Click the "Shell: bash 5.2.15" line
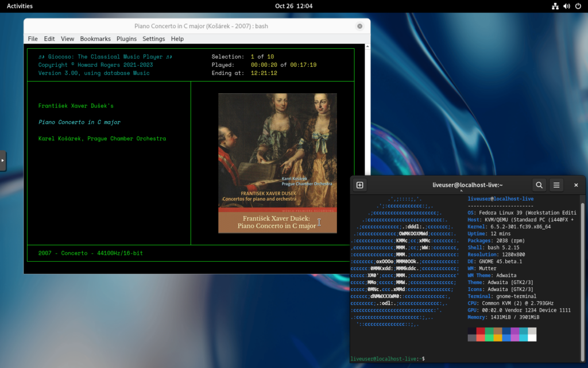Screen dimensions: 588x368 [x=493, y=247]
